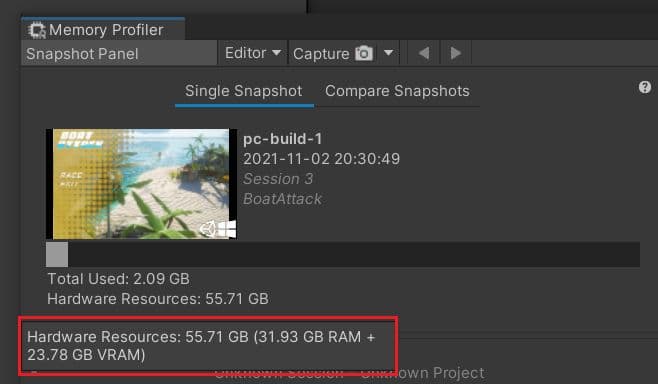
Task: Go back with the left arrow
Action: click(424, 53)
